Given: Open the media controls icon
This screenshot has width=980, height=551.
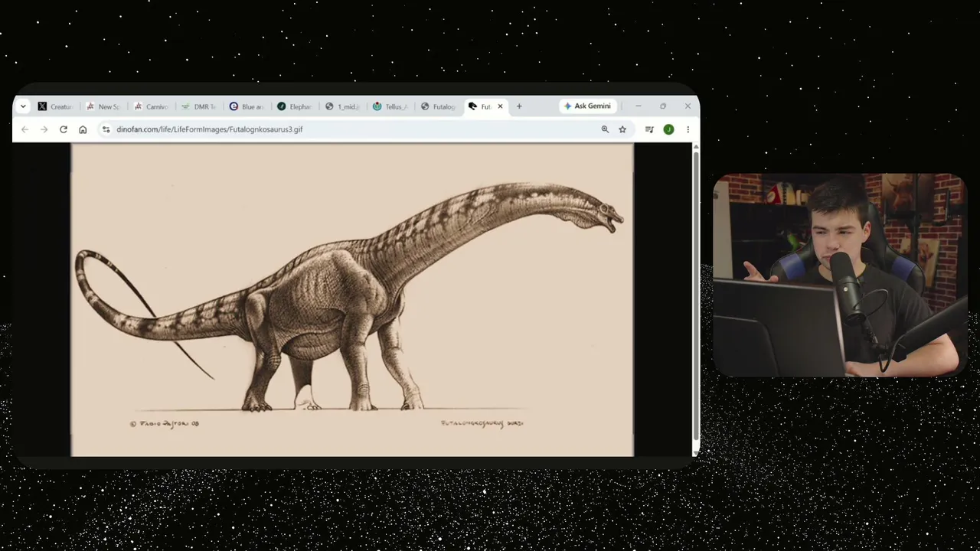Looking at the screenshot, I should (x=649, y=129).
